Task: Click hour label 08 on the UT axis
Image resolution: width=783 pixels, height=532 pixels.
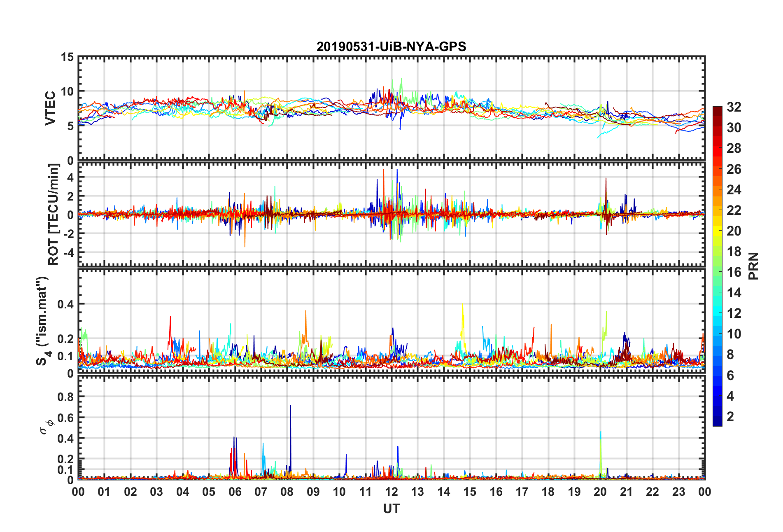Action: point(287,492)
